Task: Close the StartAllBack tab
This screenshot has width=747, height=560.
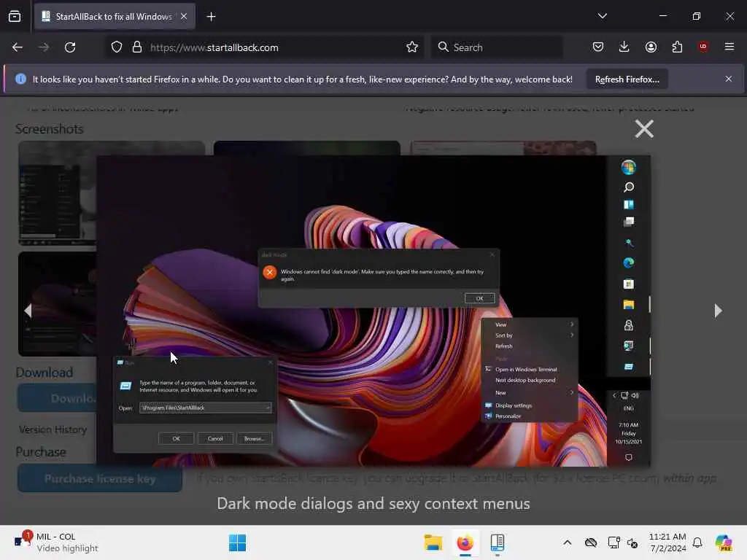Action: [x=184, y=16]
